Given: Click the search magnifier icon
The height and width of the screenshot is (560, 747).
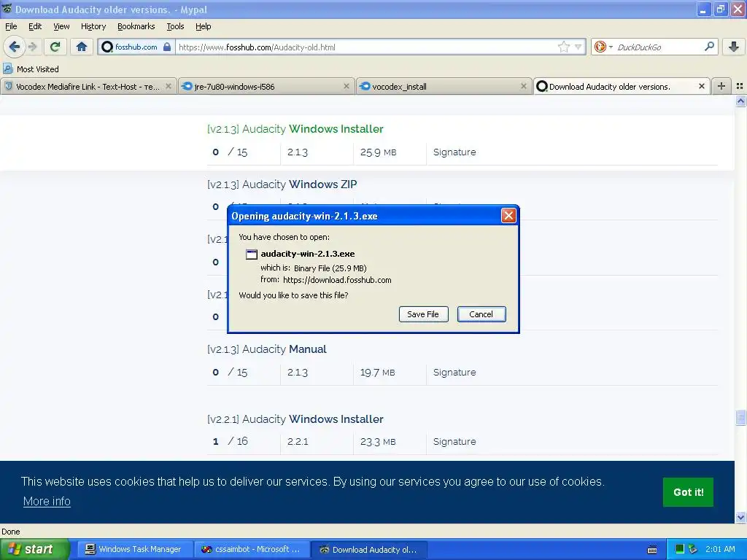Looking at the screenshot, I should (709, 47).
